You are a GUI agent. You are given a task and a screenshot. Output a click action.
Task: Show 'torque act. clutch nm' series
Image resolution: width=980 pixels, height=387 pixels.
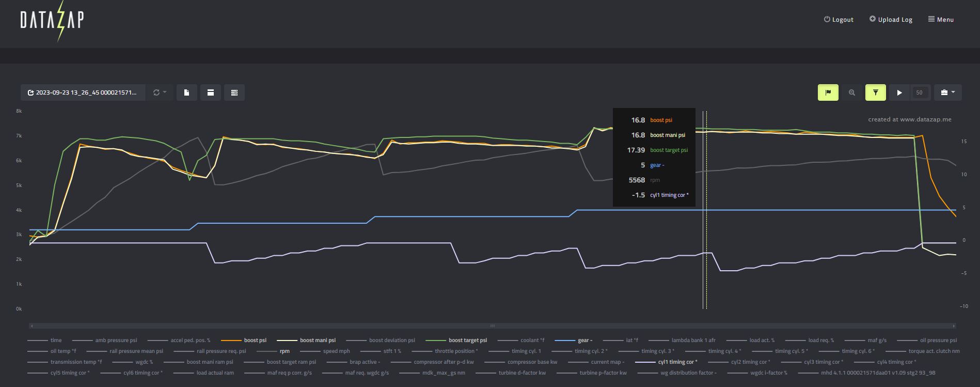coord(923,351)
